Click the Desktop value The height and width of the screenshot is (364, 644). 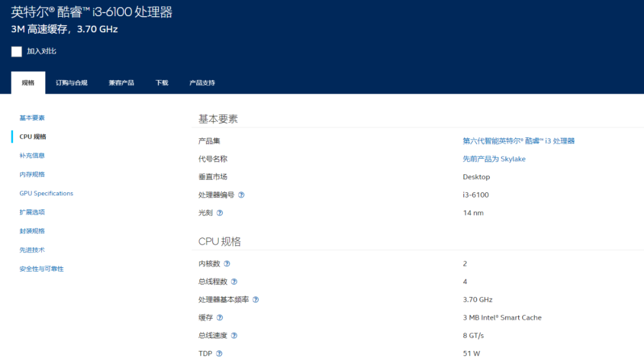476,177
